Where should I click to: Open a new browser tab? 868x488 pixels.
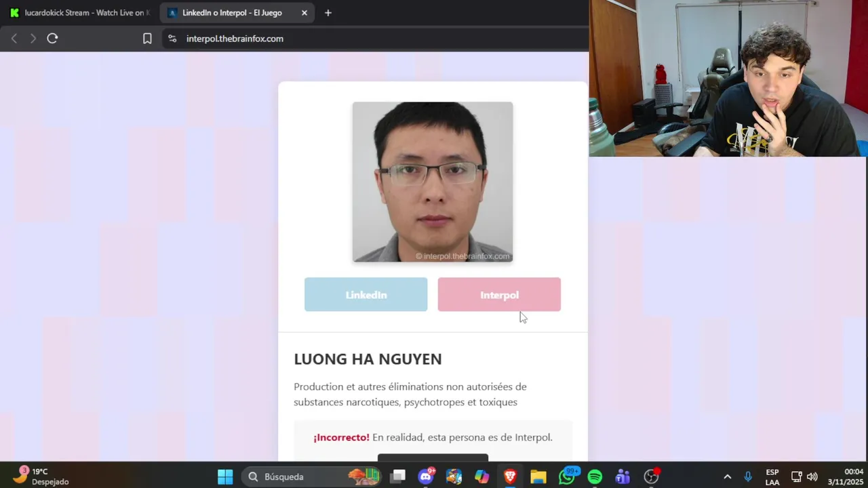pyautogui.click(x=328, y=13)
